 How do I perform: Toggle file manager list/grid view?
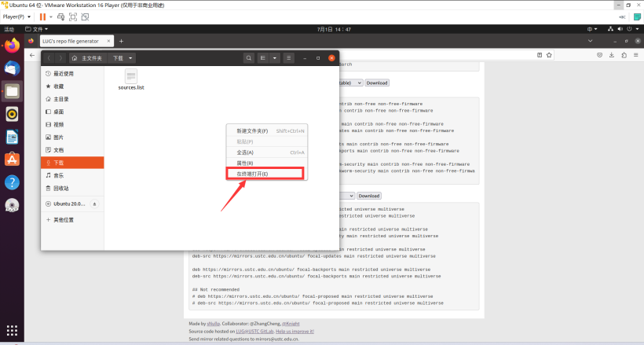[263, 58]
